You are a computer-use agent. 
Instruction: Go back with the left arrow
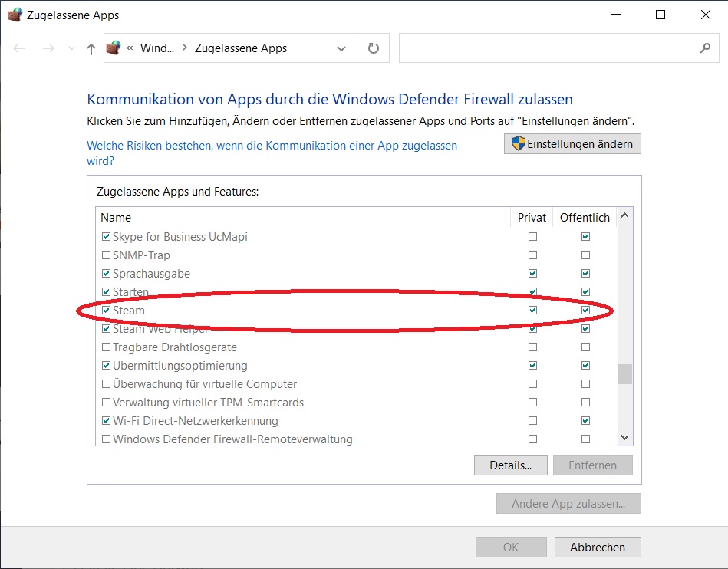click(19, 48)
